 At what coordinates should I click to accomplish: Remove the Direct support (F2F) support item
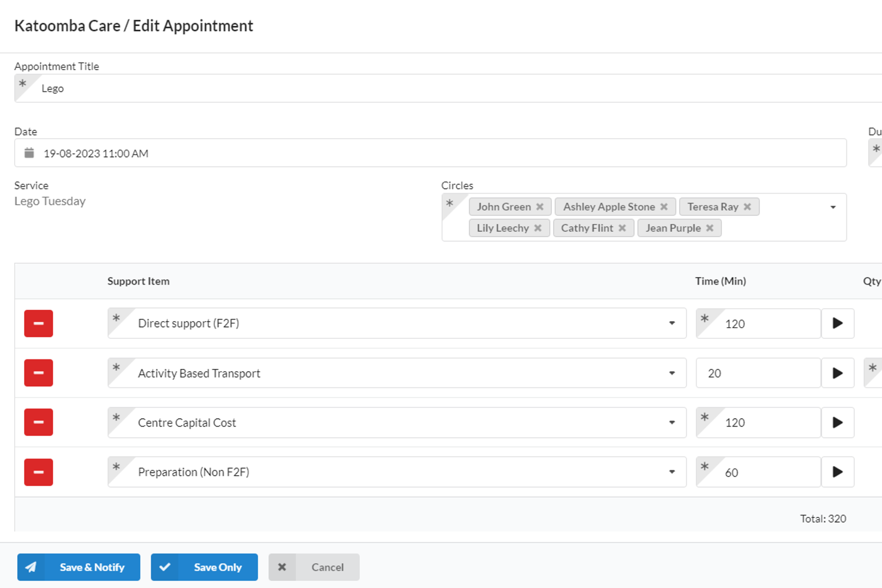coord(38,323)
